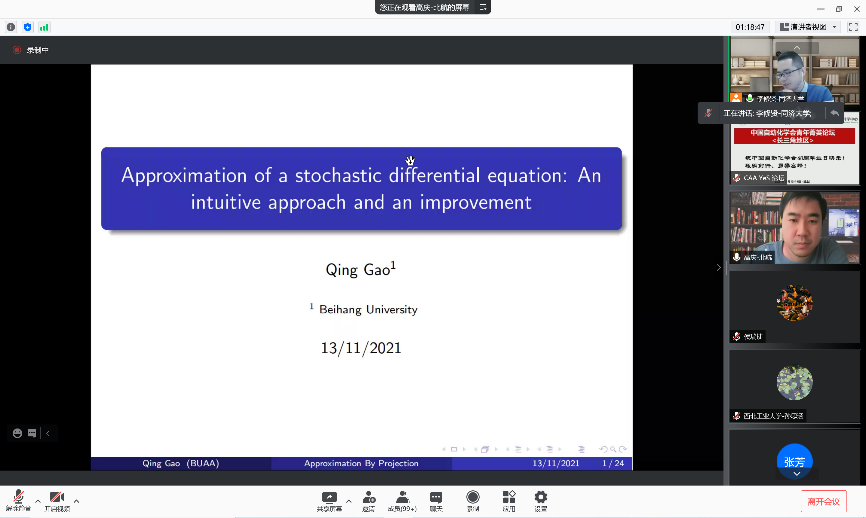Turn on the camera video
Image resolution: width=866 pixels, height=518 pixels.
[56, 498]
